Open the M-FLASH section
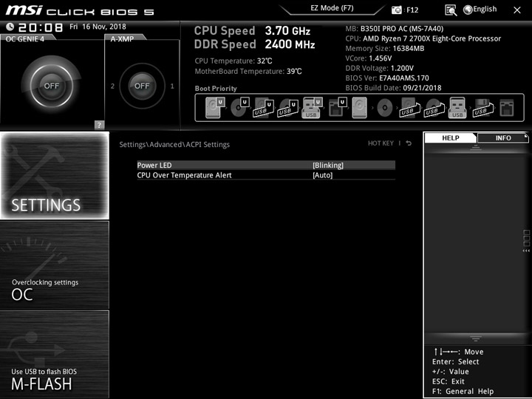The image size is (532, 399). pyautogui.click(x=55, y=354)
